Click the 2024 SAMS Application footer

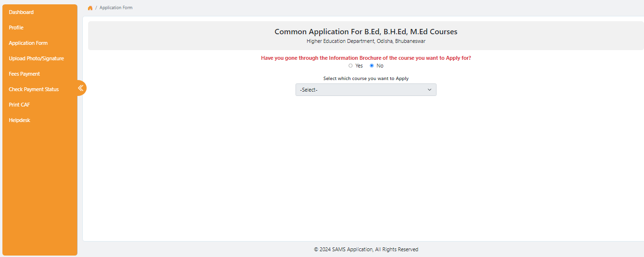click(366, 249)
